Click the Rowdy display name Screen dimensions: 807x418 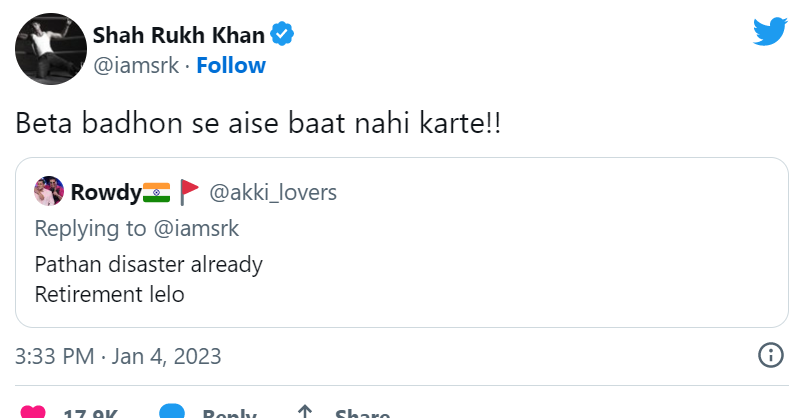106,190
